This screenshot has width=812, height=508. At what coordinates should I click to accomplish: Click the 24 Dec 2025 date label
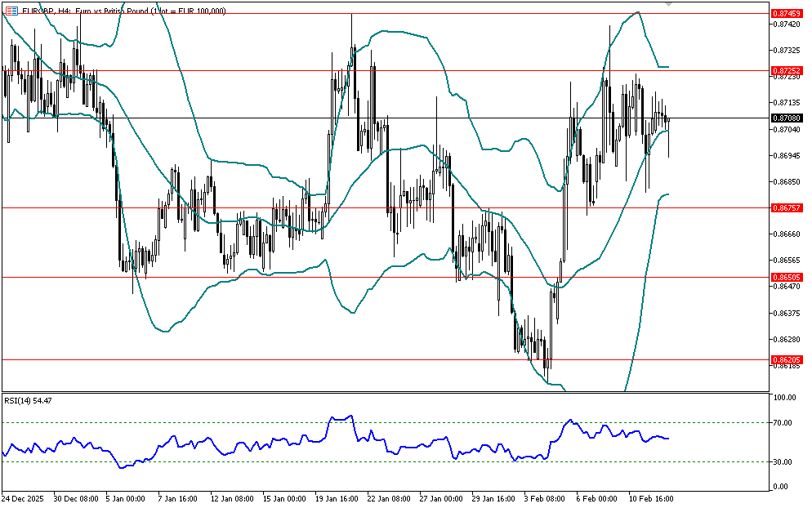pyautogui.click(x=26, y=497)
